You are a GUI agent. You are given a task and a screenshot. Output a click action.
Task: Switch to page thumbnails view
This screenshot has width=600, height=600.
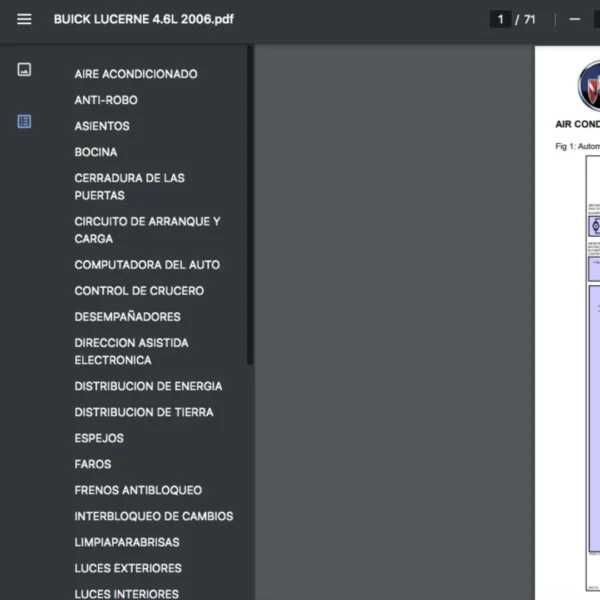coord(24,70)
